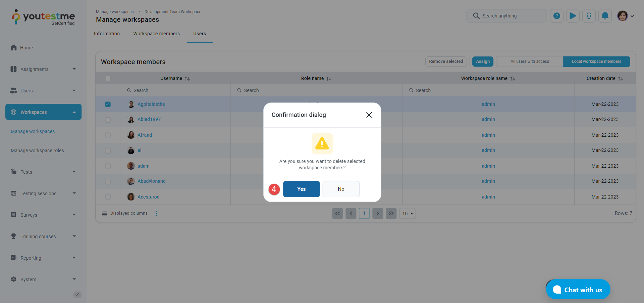The height and width of the screenshot is (303, 644).
Task: Click the Remove selected button
Action: (446, 61)
